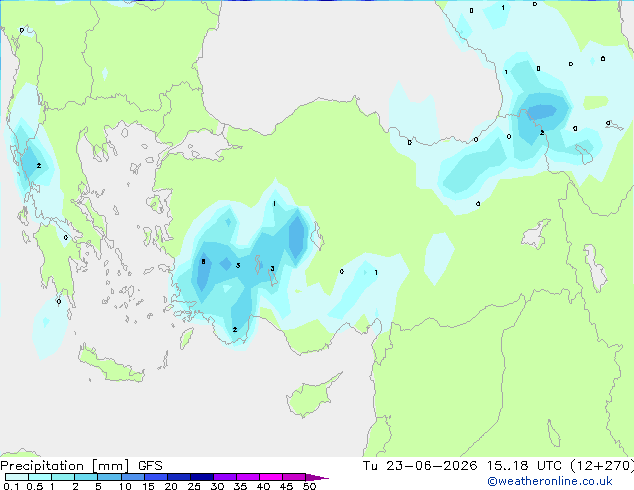Select the 5 to 10 mm legend swatch
The image size is (634, 490).
click(x=109, y=477)
